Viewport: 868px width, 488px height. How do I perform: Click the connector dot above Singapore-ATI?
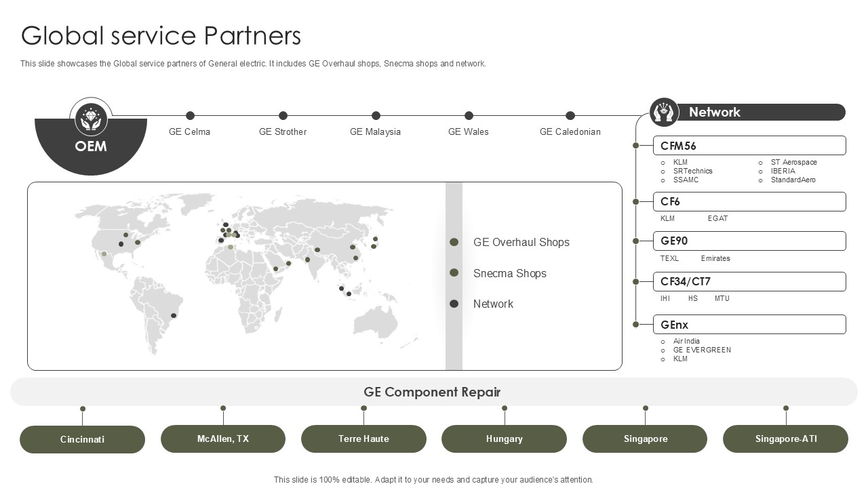(x=786, y=408)
